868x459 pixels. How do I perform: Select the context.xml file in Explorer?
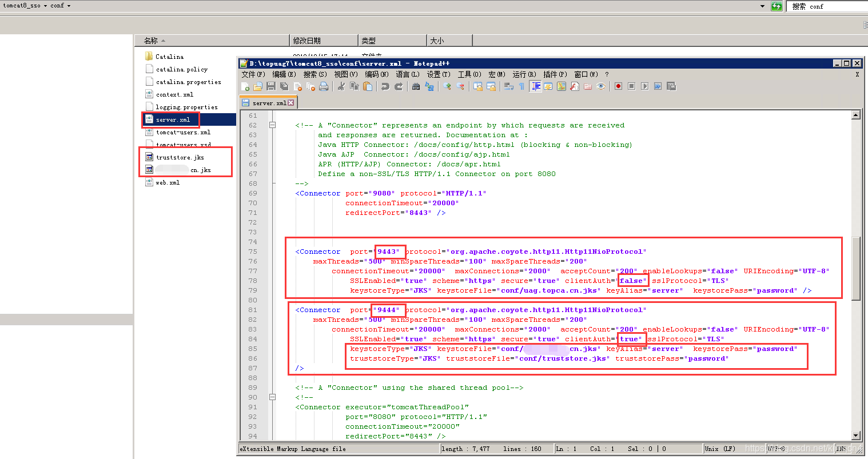tap(169, 94)
